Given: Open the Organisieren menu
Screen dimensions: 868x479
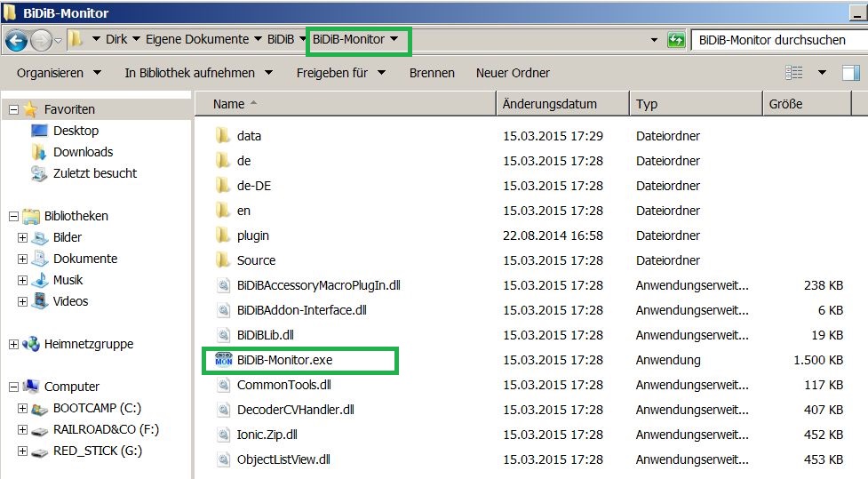Looking at the screenshot, I should click(59, 73).
